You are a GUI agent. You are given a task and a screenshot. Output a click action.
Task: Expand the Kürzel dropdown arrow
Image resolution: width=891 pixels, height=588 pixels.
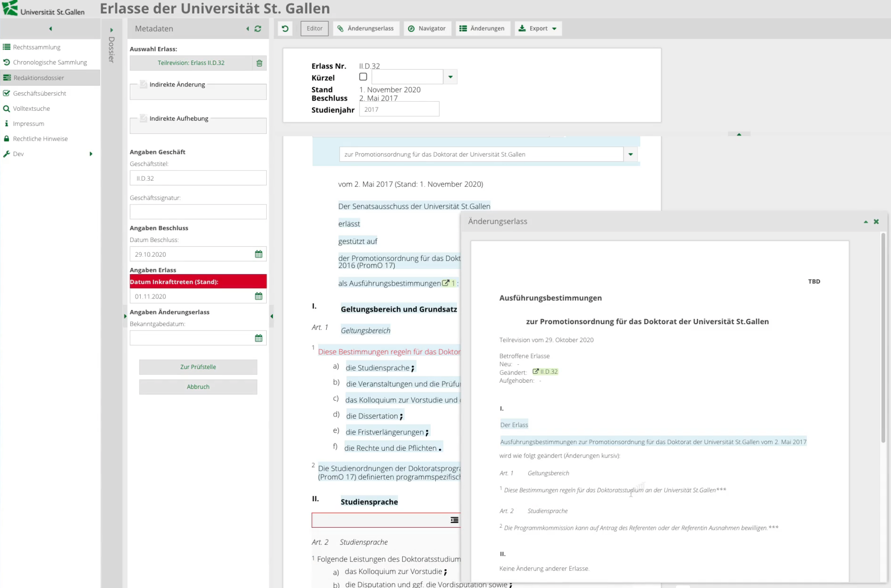pyautogui.click(x=450, y=77)
